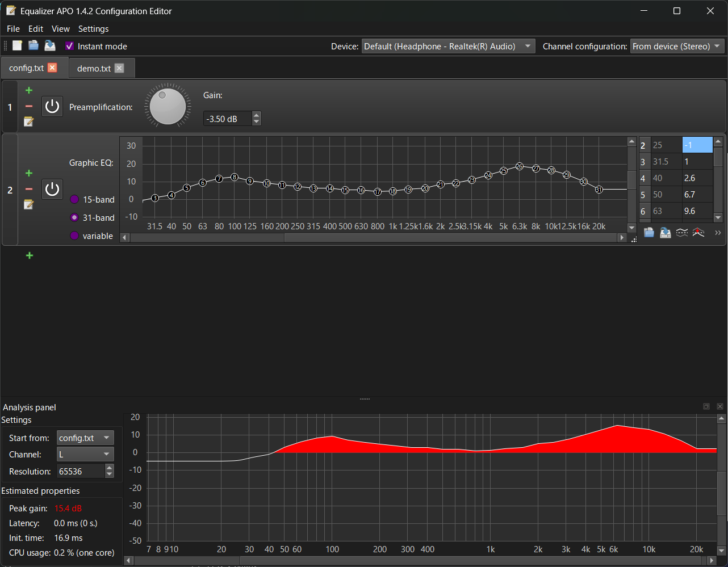Click analysis graph scroll left arrow
728x567 pixels.
coord(128,561)
